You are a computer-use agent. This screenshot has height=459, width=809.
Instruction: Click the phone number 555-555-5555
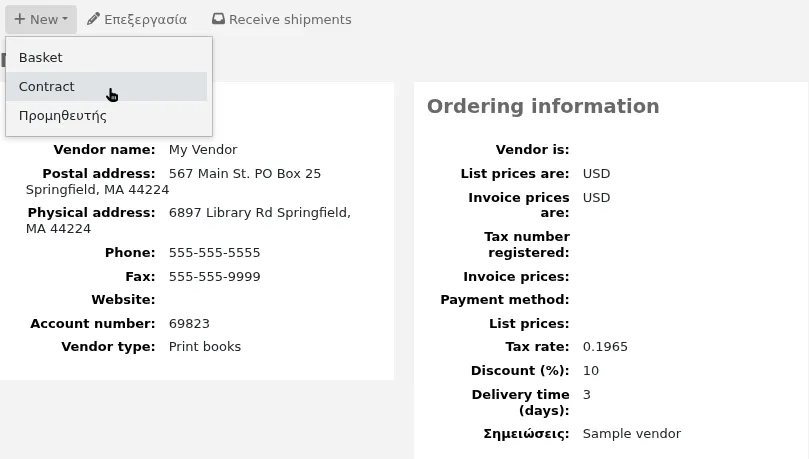click(214, 253)
